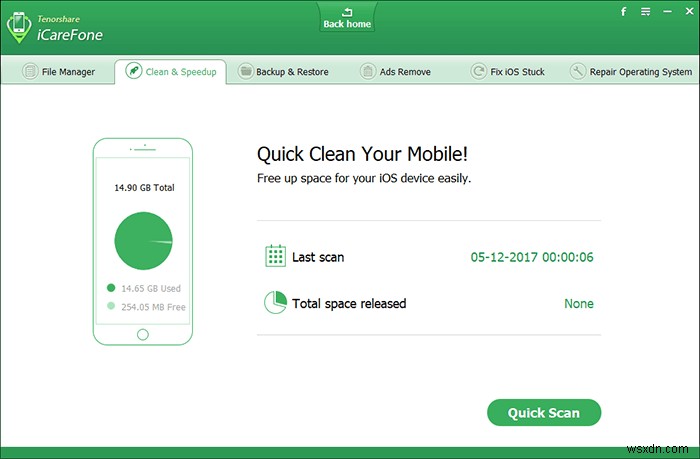Click the Free up space subtitle text
The height and width of the screenshot is (459, 700).
(364, 179)
